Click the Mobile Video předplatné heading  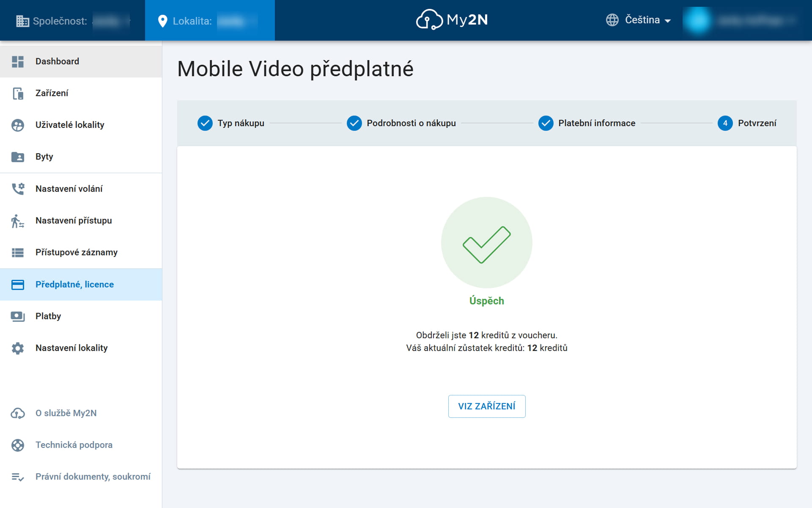(x=295, y=69)
